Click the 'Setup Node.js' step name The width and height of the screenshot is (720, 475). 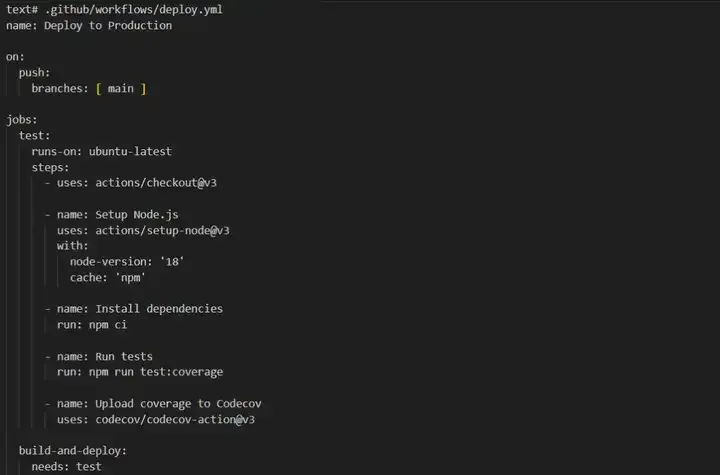[x=137, y=215]
